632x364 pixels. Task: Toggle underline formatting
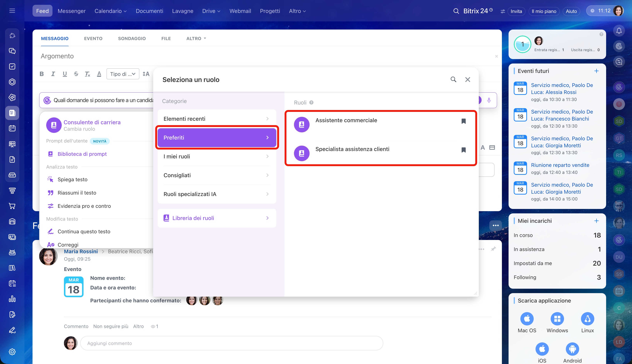pos(64,74)
